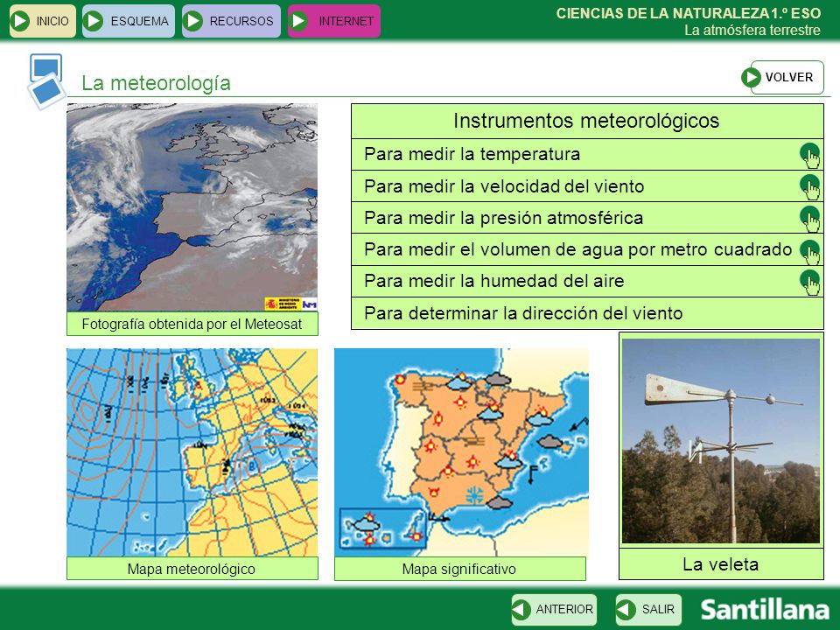Click the play arrow icon on INTERNET
The width and height of the screenshot is (840, 630).
pos(299,21)
